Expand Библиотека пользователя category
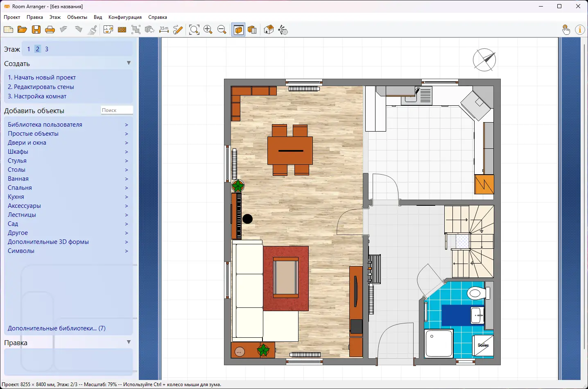This screenshot has height=389, width=588. 68,125
